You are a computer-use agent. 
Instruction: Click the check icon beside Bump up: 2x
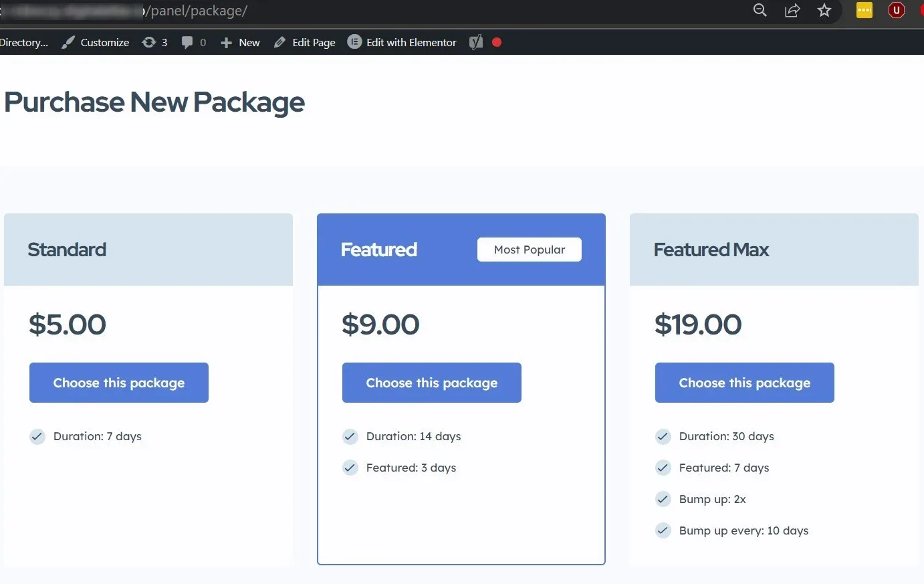(x=663, y=500)
